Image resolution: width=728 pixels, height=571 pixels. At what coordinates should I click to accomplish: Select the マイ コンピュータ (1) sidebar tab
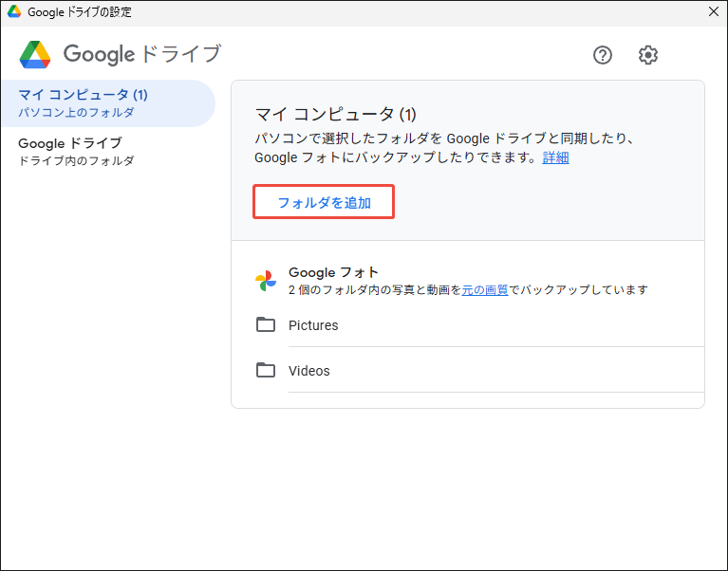point(107,103)
